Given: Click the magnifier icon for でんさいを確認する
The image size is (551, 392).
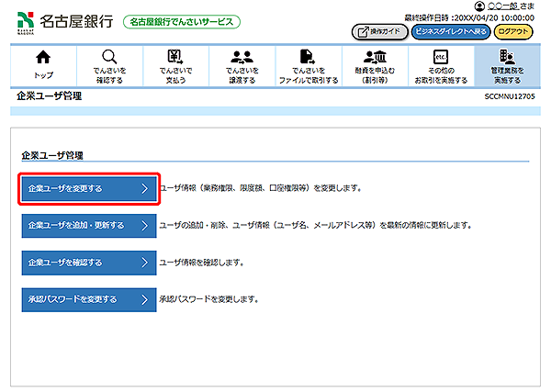Looking at the screenshot, I should coord(109,57).
